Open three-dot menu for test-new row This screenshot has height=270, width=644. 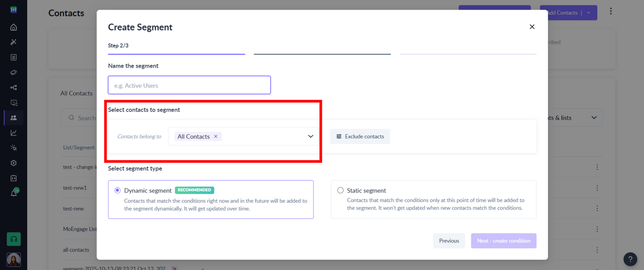click(x=597, y=209)
